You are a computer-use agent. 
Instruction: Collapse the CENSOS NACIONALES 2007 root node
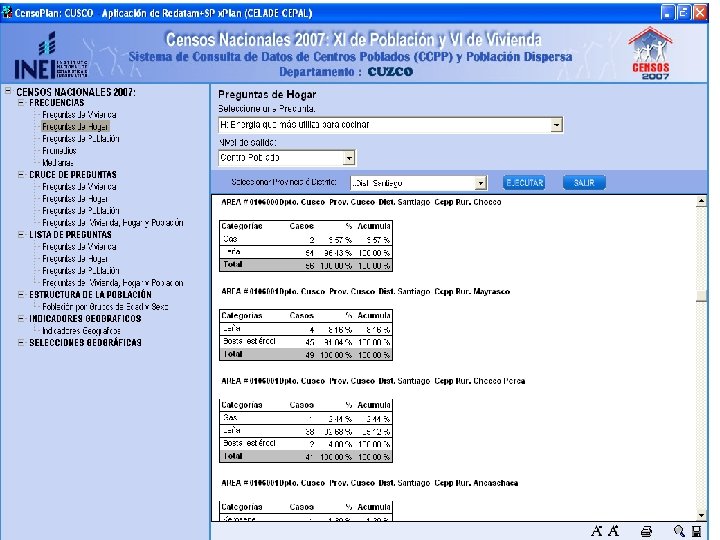(x=8, y=91)
